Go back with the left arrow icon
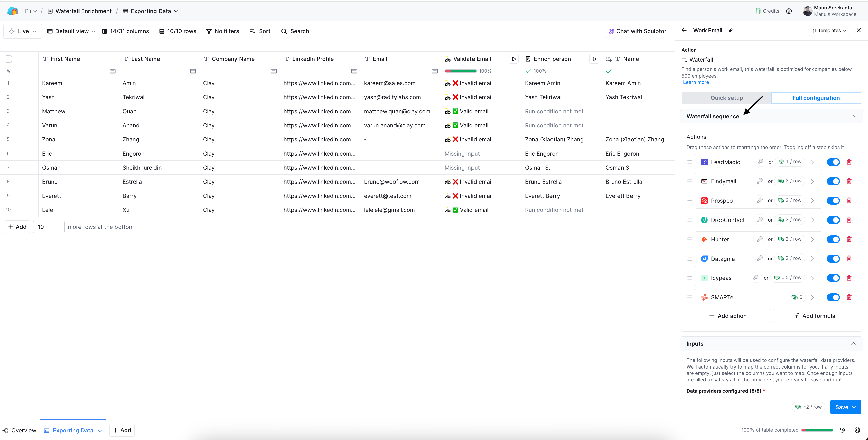Viewport: 868px width, 440px height. pos(684,31)
